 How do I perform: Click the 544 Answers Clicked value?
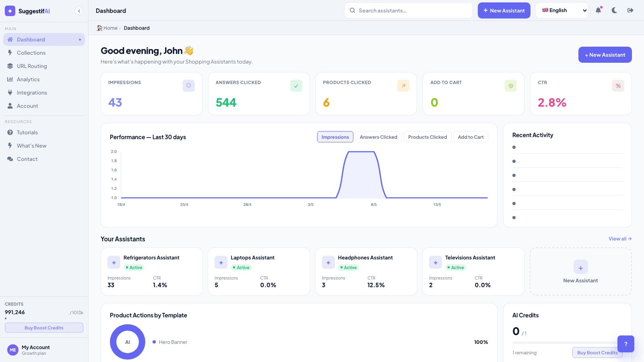226,103
